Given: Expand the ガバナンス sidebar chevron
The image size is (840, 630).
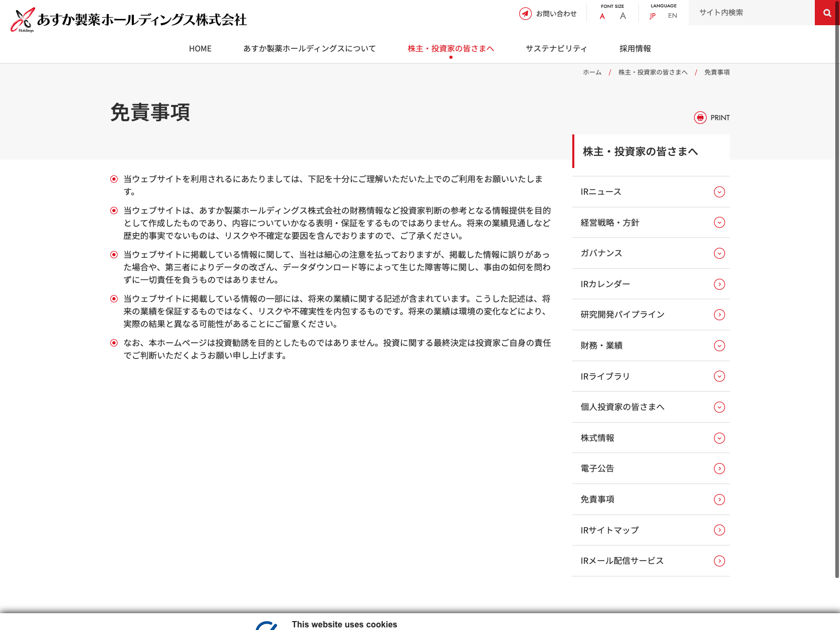Looking at the screenshot, I should pyautogui.click(x=719, y=254).
